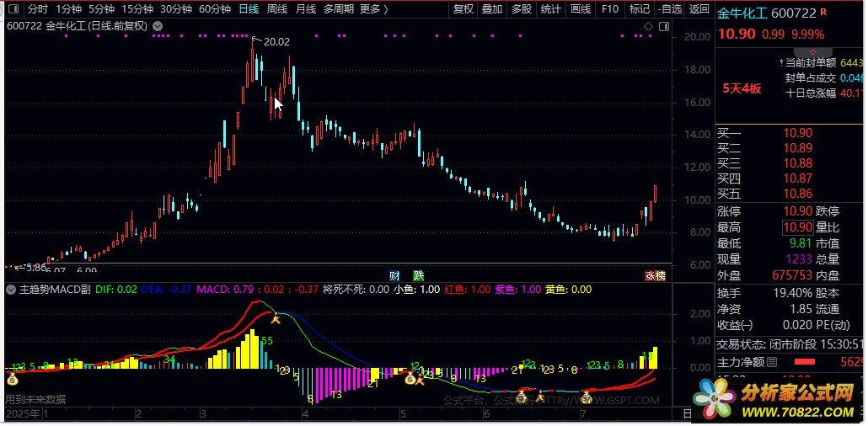Viewport: 868px width, 426px height.
Task: Open the 多股 multi-stock view
Action: click(522, 9)
